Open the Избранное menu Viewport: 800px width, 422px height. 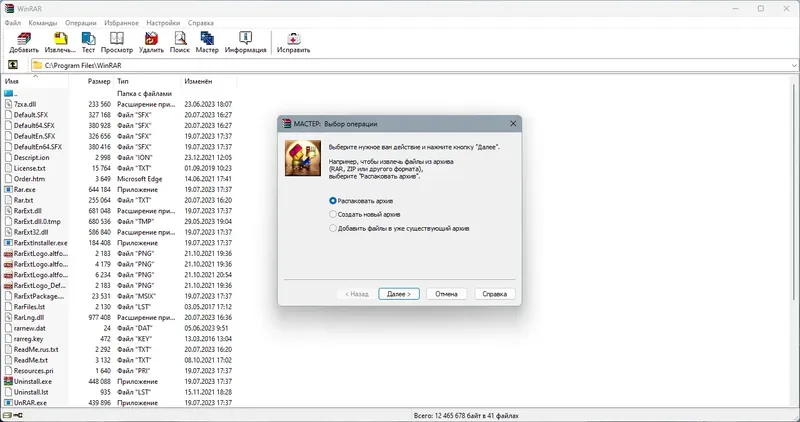click(x=121, y=23)
